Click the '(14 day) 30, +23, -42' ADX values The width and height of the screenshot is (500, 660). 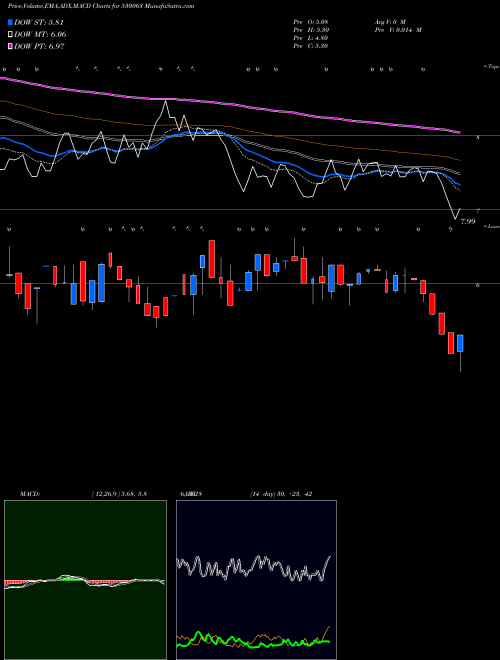[281, 494]
